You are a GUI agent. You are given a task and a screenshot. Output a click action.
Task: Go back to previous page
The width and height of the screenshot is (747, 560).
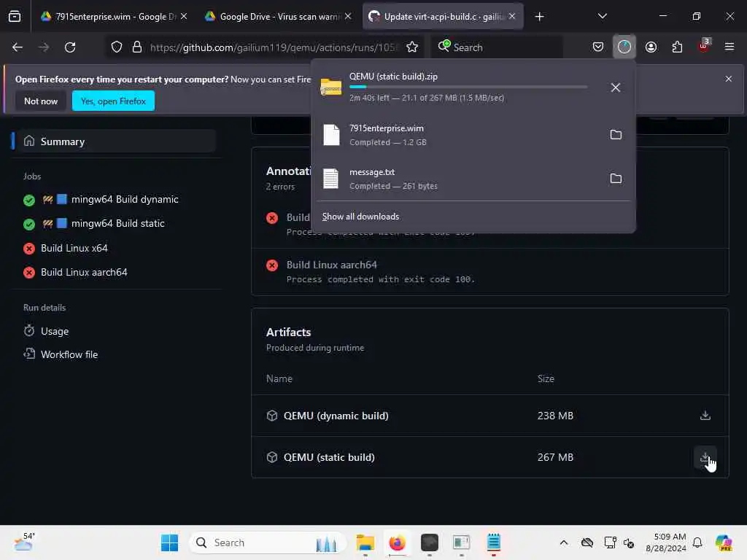[x=18, y=47]
